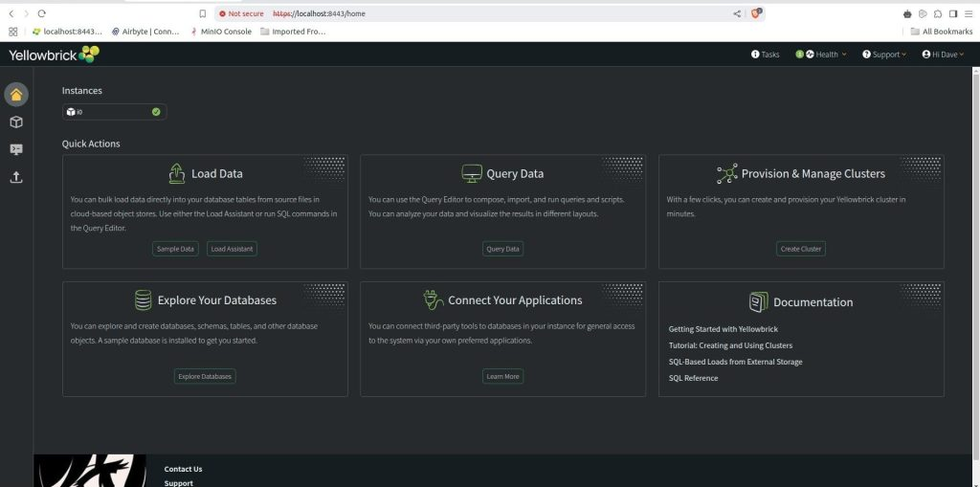The height and width of the screenshot is (487, 980).
Task: Click the Load Data upload icon
Action: click(177, 173)
